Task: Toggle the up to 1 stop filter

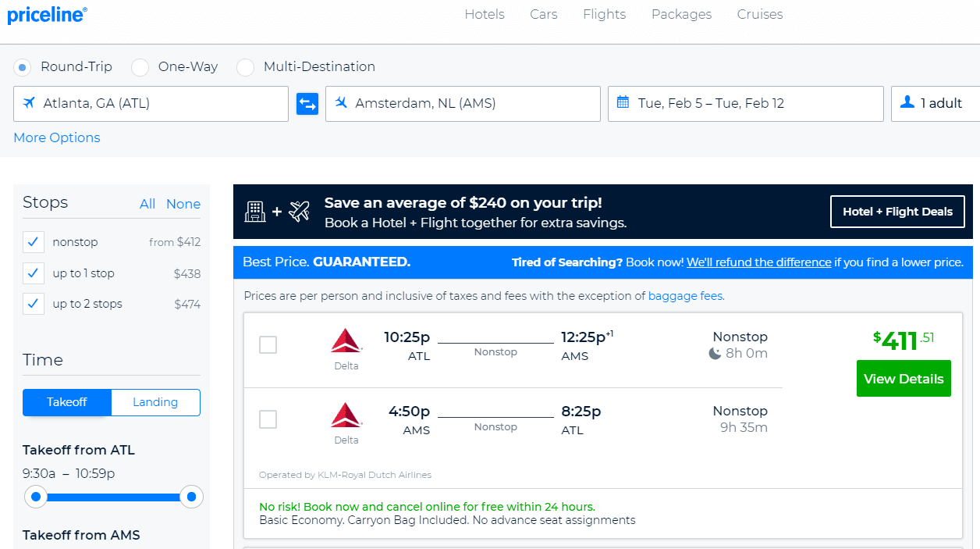Action: 34,273
